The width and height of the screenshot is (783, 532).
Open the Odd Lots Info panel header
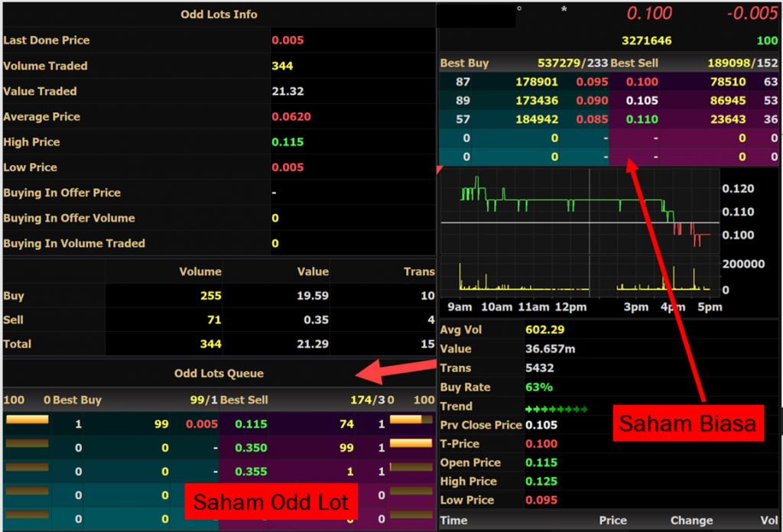pyautogui.click(x=219, y=15)
